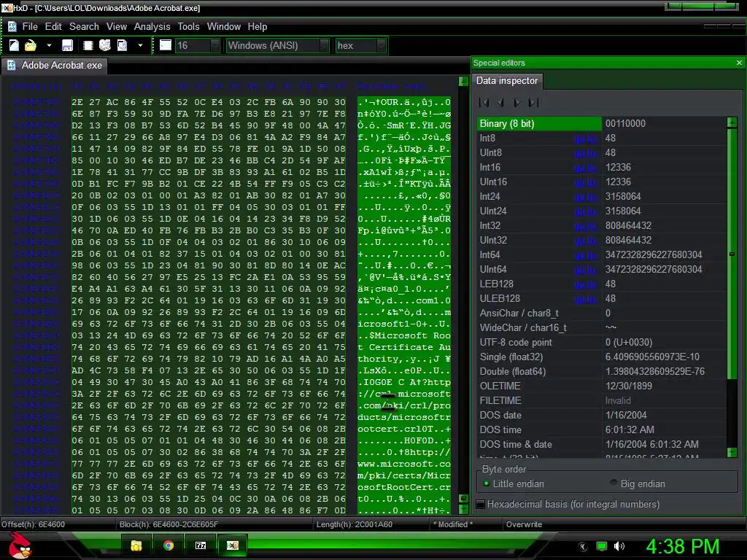747x560 pixels.
Task: Click the Double (float64) row value
Action: (x=664, y=371)
